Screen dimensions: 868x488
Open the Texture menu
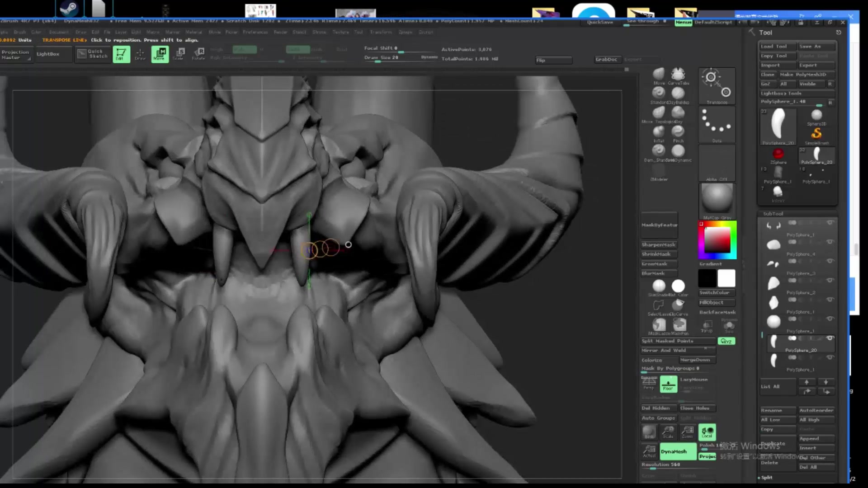[340, 32]
